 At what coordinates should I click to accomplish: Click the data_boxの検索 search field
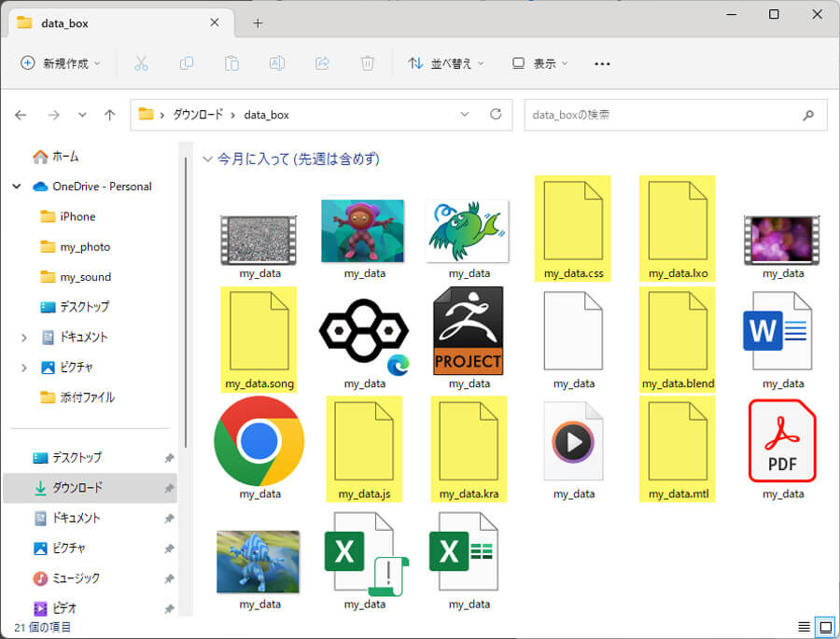pyautogui.click(x=663, y=115)
